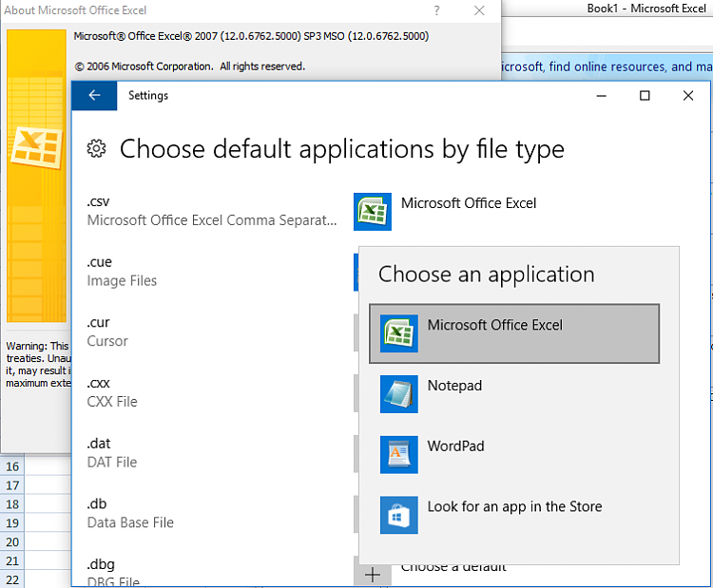Screen dimensions: 713x588
Task: Select Look for an app in the Store
Action: coord(514,515)
